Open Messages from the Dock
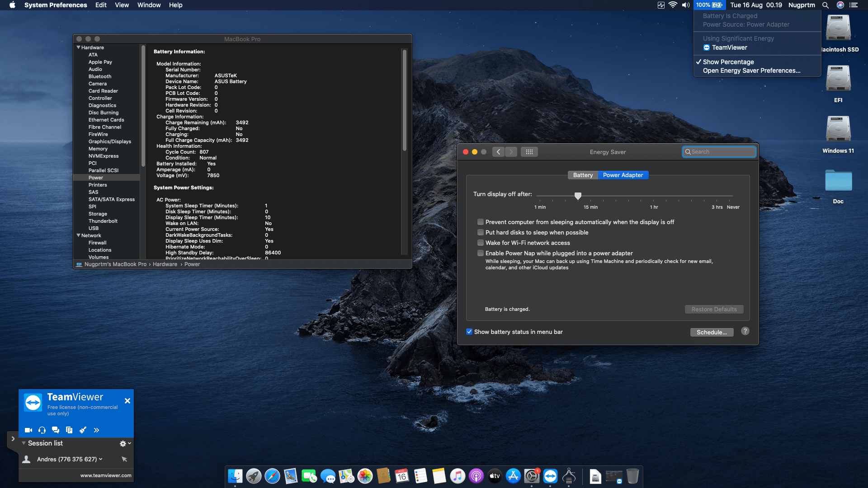The height and width of the screenshot is (488, 868). pyautogui.click(x=328, y=476)
